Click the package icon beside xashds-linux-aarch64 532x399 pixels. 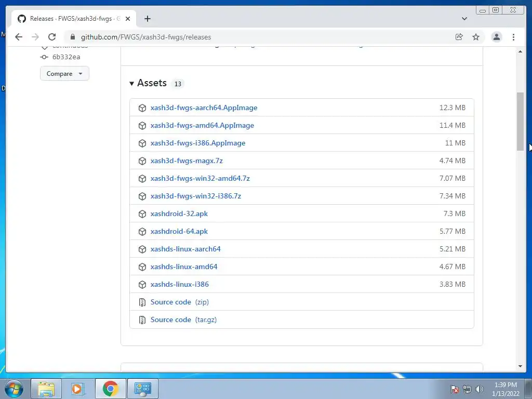142,249
